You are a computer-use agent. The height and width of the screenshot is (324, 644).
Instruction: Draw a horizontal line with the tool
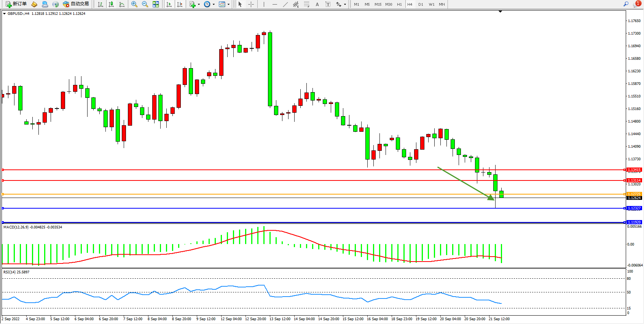[275, 4]
